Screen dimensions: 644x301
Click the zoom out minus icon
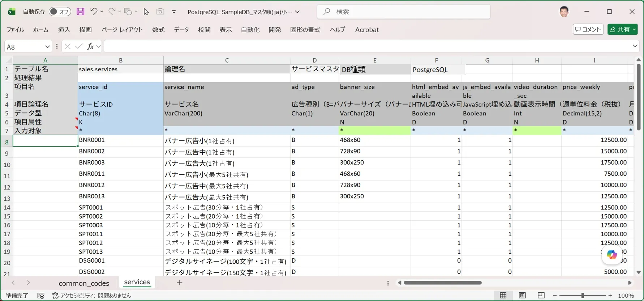[x=555, y=296]
